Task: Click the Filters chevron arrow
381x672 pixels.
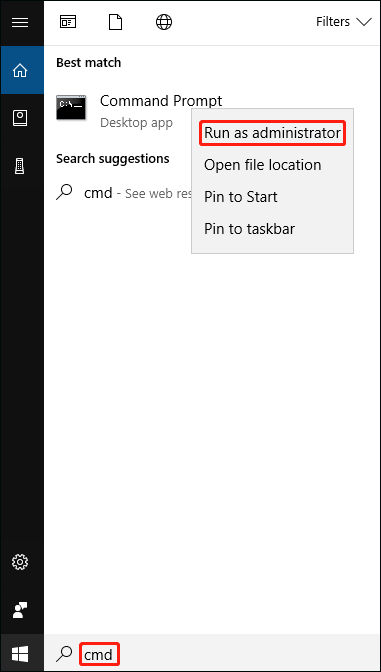Action: pos(364,22)
